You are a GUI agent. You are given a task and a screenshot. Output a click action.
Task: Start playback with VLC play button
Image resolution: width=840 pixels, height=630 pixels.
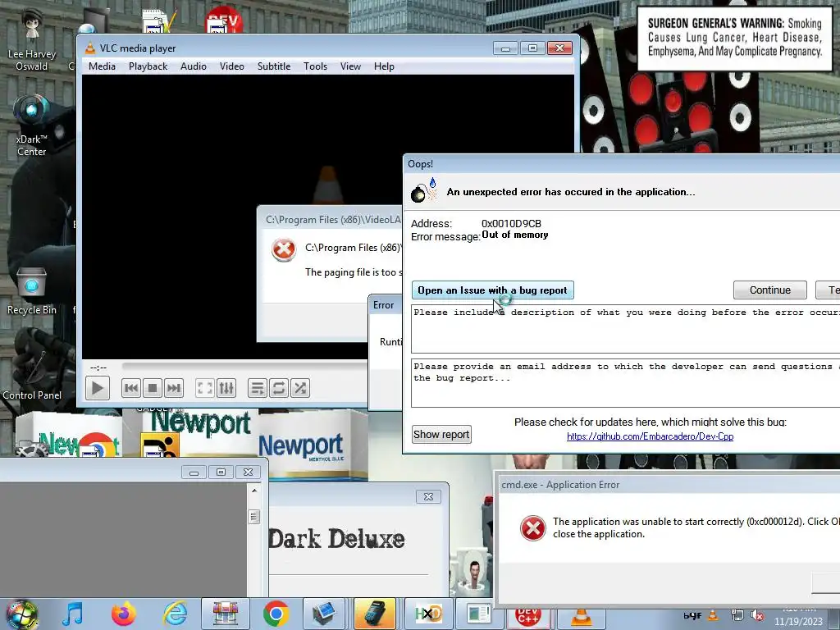tap(98, 388)
